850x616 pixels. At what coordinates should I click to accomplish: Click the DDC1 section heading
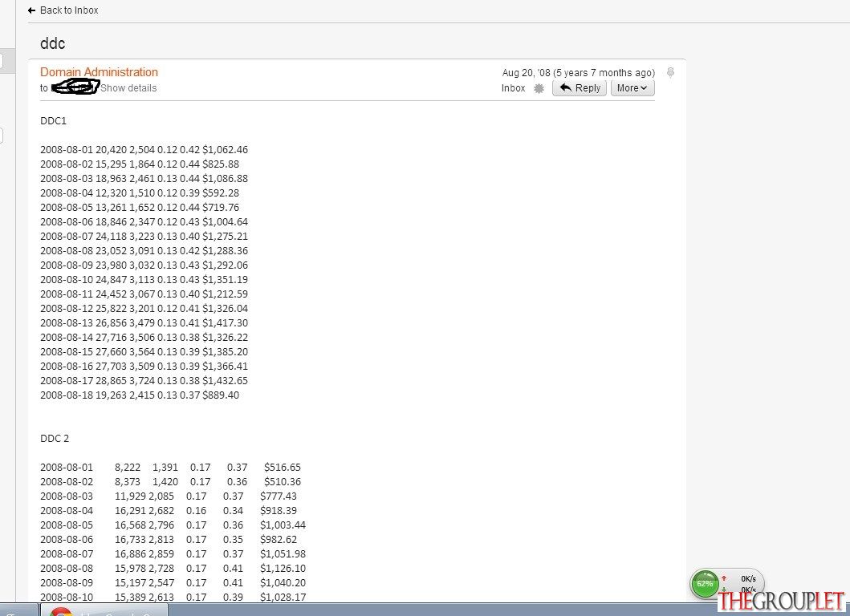pyautogui.click(x=53, y=121)
